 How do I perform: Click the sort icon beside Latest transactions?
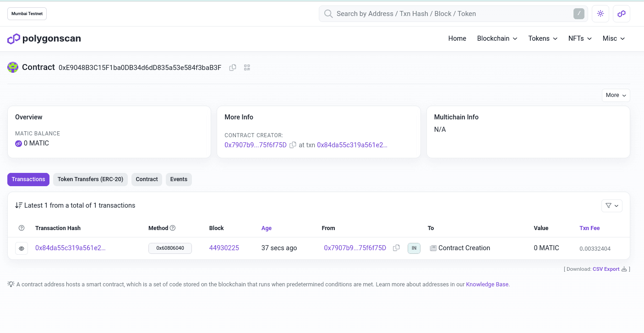(x=19, y=205)
